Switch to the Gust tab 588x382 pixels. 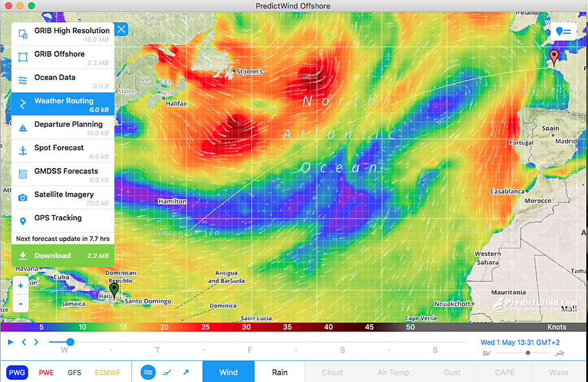click(452, 372)
